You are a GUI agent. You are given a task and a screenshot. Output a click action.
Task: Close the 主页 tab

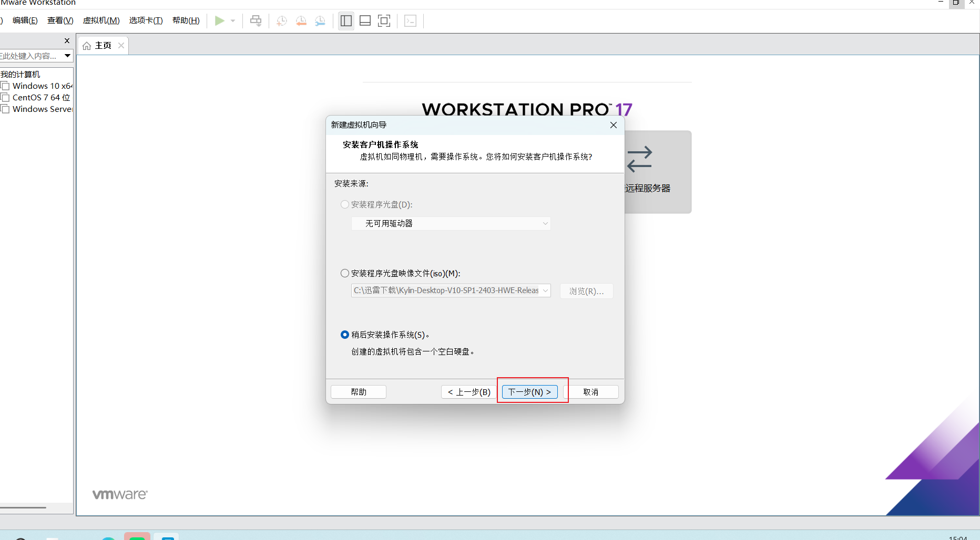click(x=121, y=46)
